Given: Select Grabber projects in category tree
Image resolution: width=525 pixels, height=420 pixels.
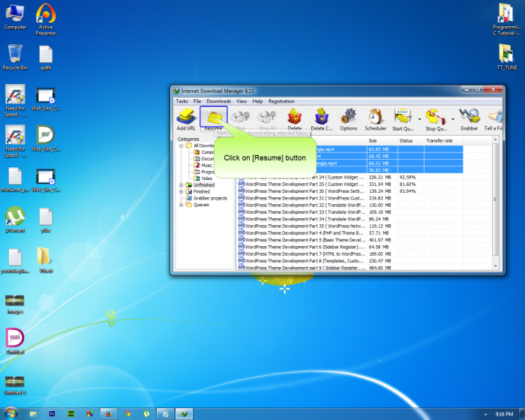Looking at the screenshot, I should coord(210,198).
